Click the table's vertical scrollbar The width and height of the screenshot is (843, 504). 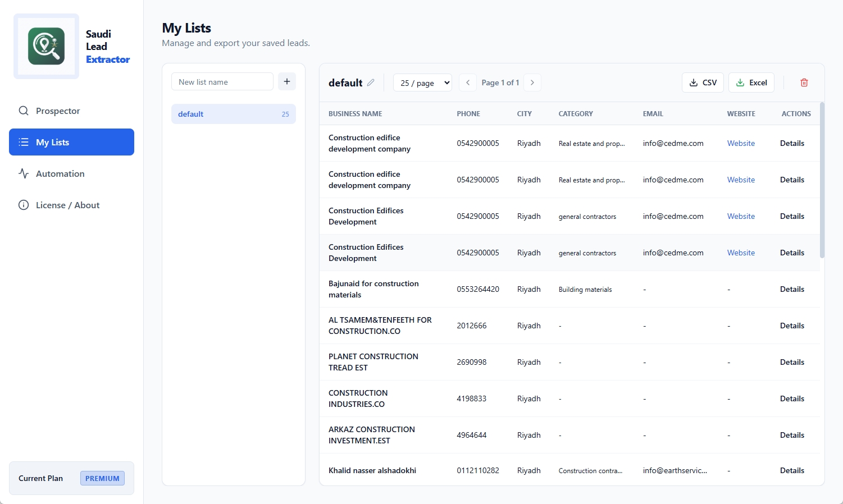point(822,180)
